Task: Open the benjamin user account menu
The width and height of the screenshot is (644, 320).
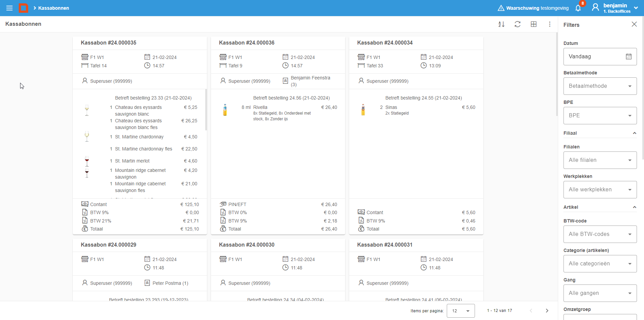Action: coord(615,8)
